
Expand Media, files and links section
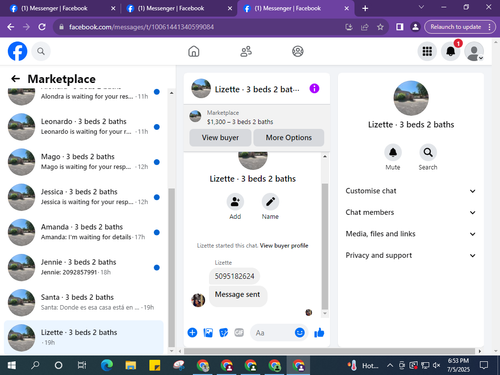click(411, 234)
